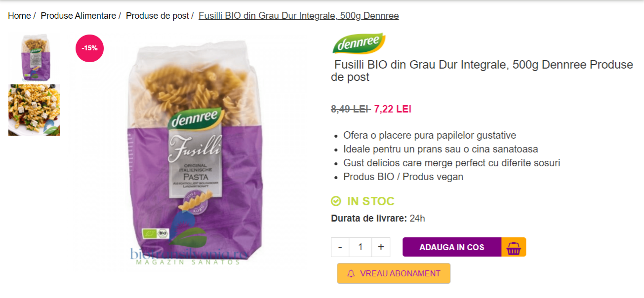Click the IN STOC availability label
The width and height of the screenshot is (644, 298).
click(x=371, y=201)
